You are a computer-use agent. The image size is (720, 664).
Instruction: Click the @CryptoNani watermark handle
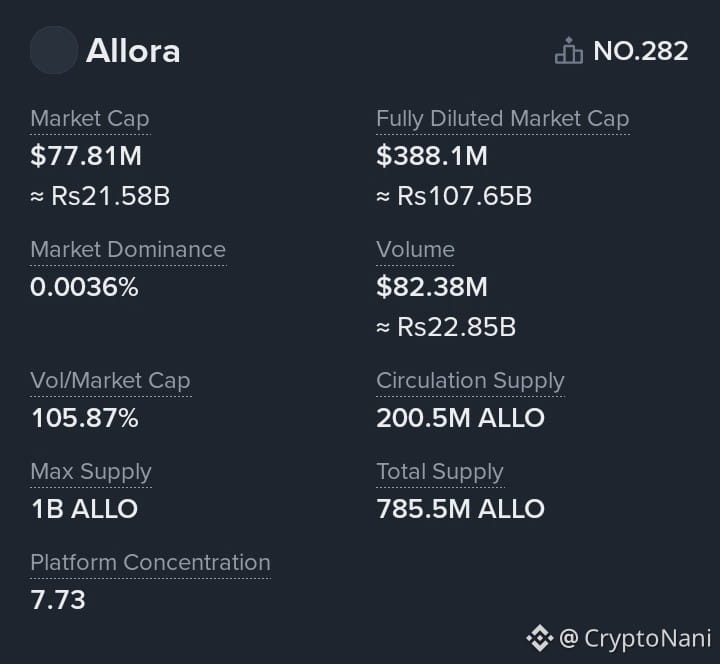pyautogui.click(x=635, y=638)
